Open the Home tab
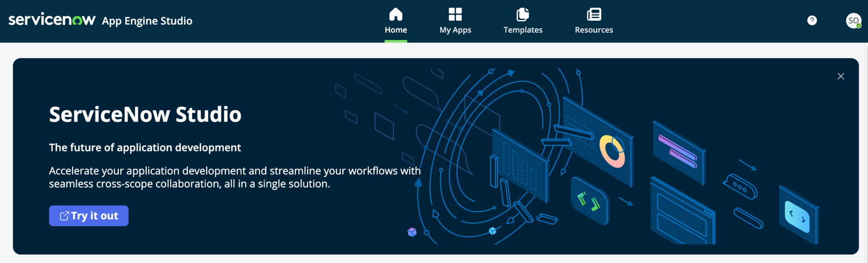The height and width of the screenshot is (263, 868). tap(396, 21)
